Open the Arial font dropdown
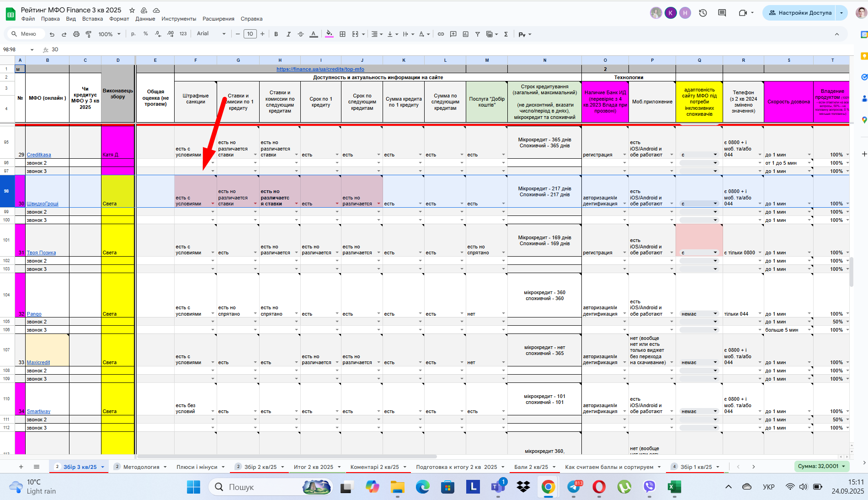 pos(211,34)
